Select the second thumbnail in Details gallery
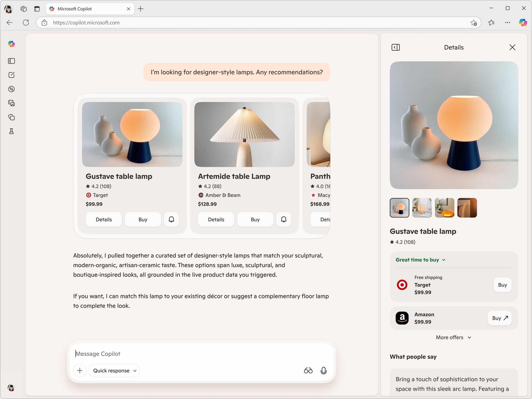 coord(422,208)
